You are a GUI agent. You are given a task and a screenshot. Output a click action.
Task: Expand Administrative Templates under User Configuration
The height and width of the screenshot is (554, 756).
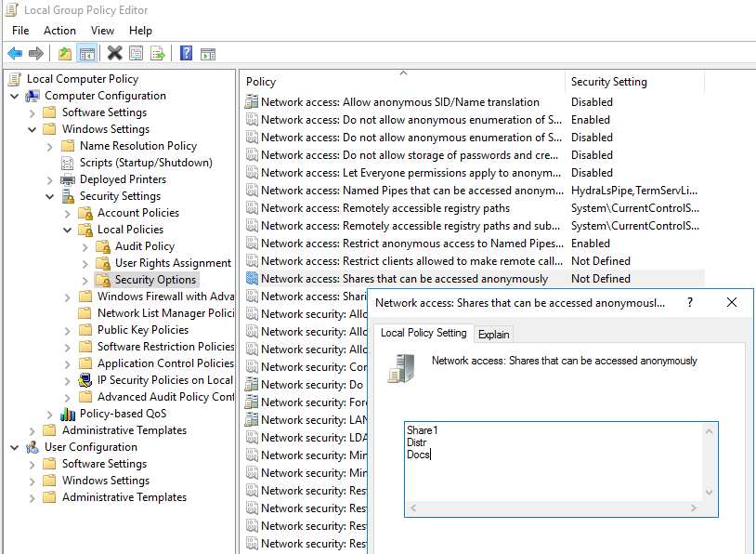coord(33,497)
